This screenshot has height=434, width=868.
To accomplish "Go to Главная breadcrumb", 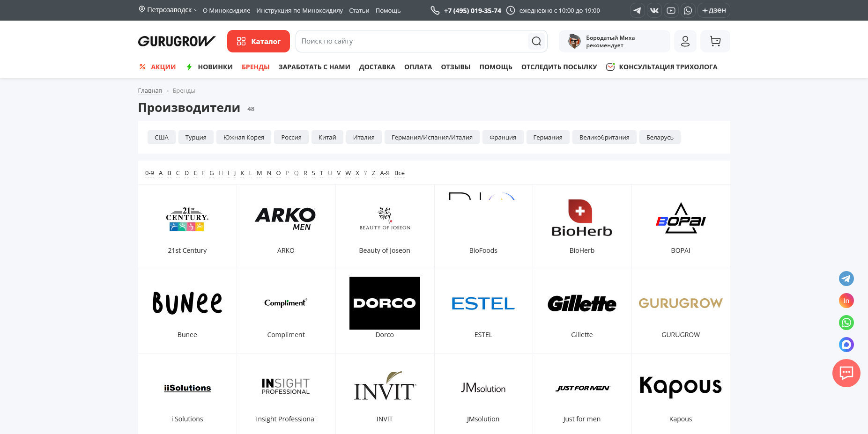I will (x=150, y=91).
